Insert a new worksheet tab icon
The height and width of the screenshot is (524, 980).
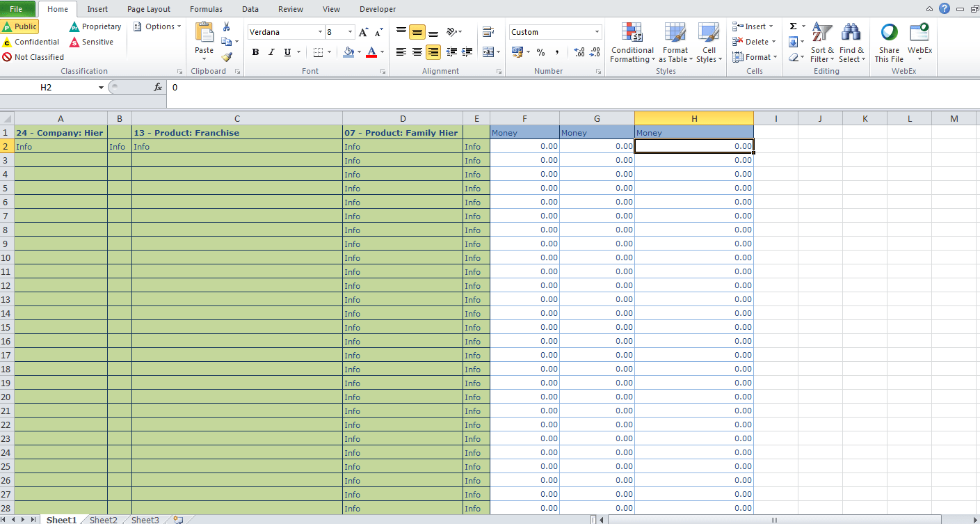click(x=179, y=520)
